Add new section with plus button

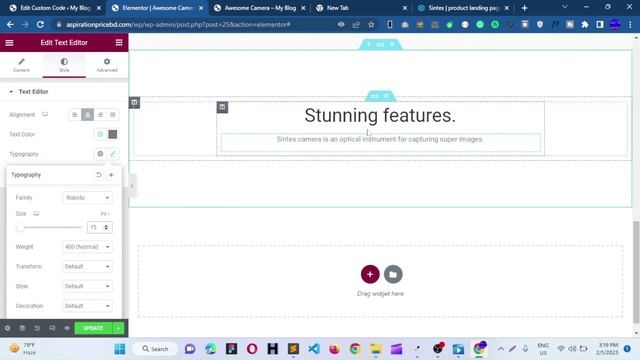pyautogui.click(x=370, y=274)
